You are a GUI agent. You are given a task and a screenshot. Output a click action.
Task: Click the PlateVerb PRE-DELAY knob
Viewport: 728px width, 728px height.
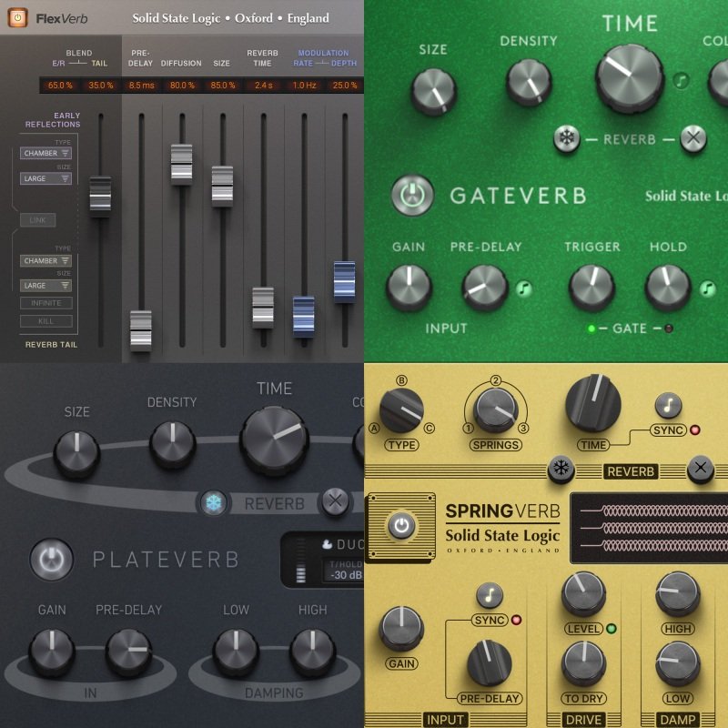click(128, 652)
